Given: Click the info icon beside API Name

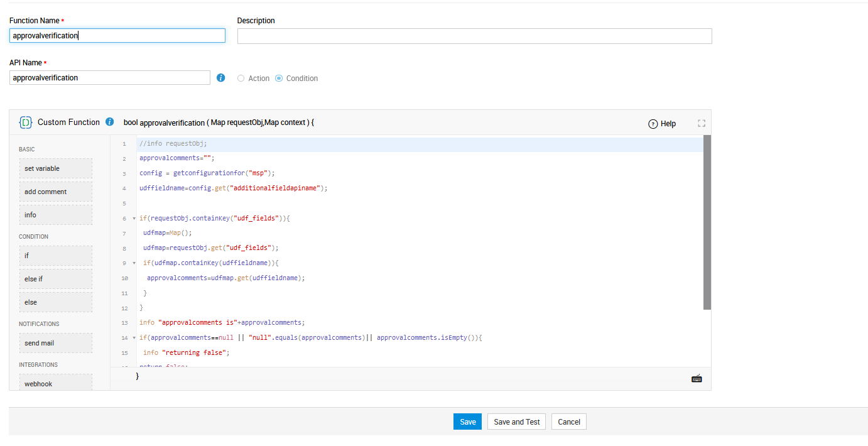Looking at the screenshot, I should click(220, 78).
